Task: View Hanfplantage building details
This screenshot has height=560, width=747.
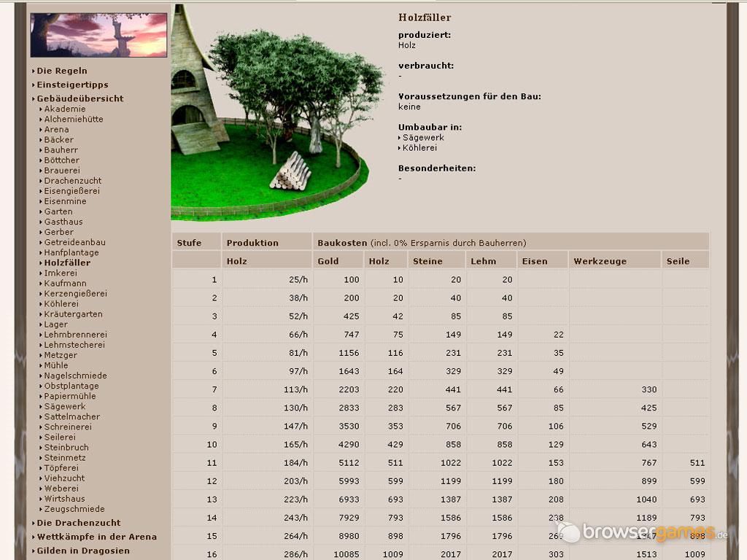Action: click(x=71, y=253)
